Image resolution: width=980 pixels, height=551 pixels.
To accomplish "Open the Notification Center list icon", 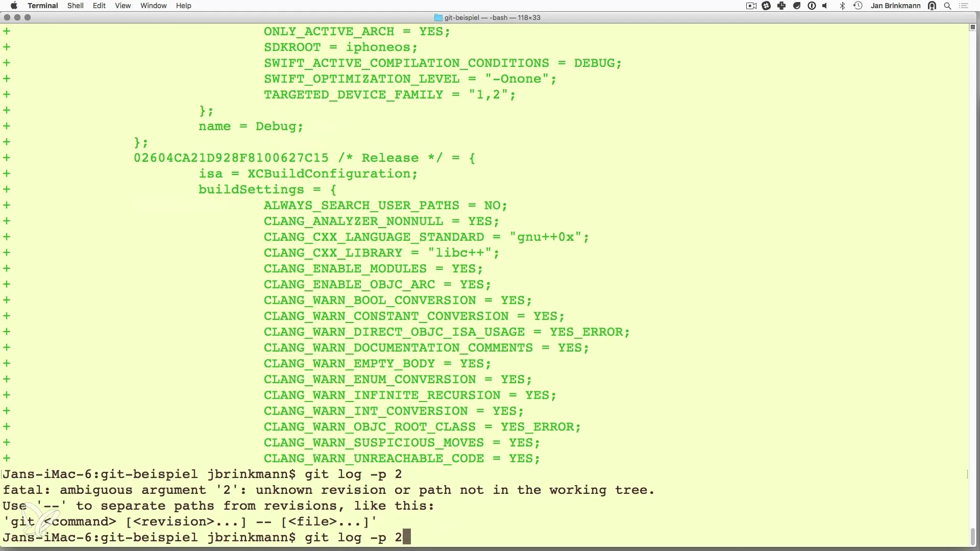I will (964, 6).
